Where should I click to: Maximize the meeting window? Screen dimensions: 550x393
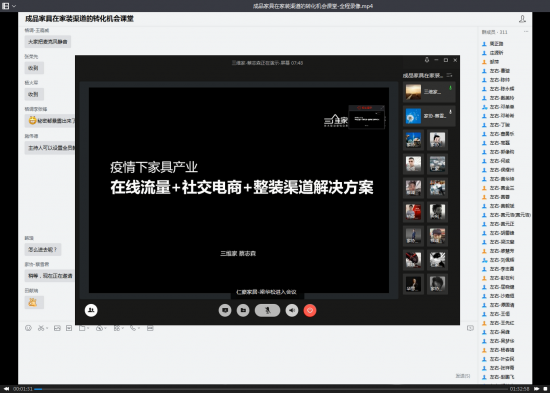[x=446, y=60]
